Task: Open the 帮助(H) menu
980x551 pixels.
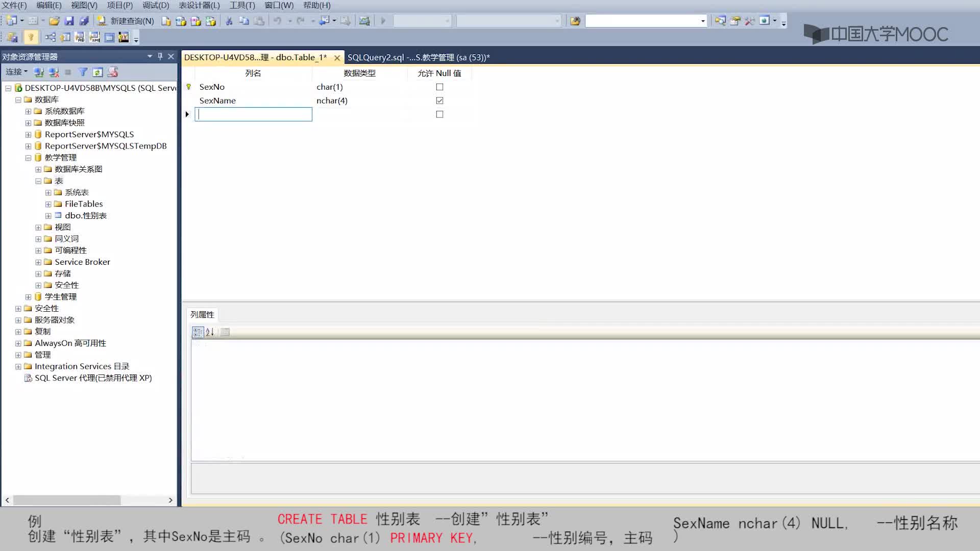Action: [317, 5]
